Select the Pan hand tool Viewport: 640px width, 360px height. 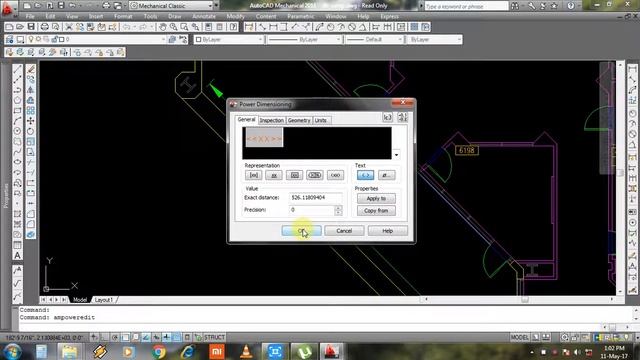162,27
